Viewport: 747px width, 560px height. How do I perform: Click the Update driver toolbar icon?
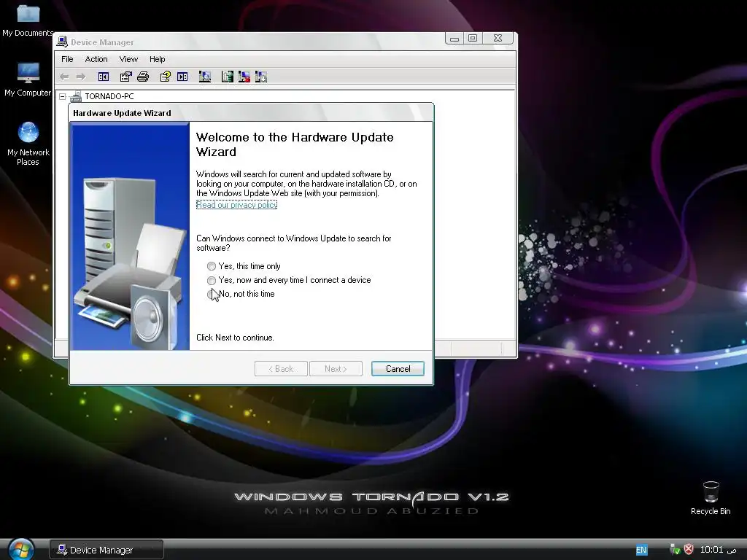click(x=228, y=77)
